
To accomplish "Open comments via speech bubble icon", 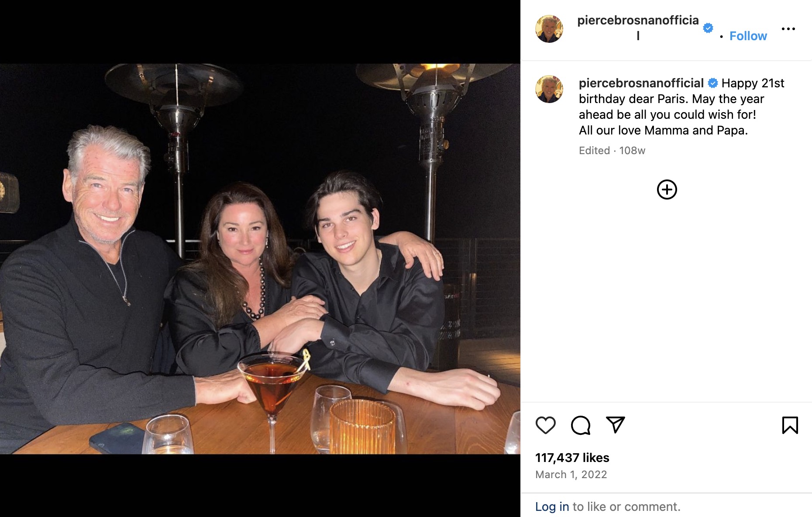I will [580, 425].
